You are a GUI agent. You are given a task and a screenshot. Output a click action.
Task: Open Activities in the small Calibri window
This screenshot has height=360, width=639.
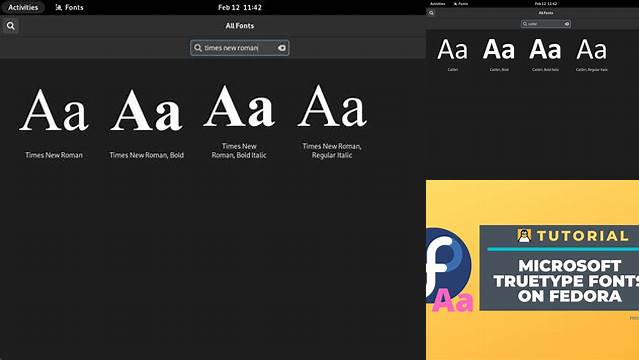[438, 4]
